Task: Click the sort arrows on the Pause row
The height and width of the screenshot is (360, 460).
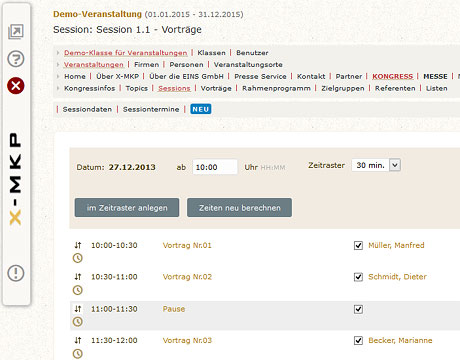Action: click(x=78, y=309)
